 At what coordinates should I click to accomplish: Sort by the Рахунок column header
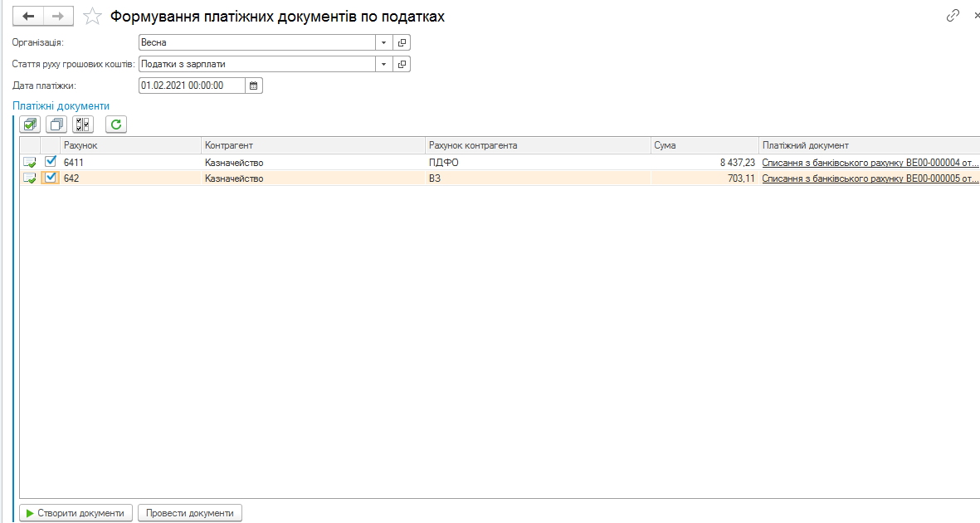tap(130, 145)
